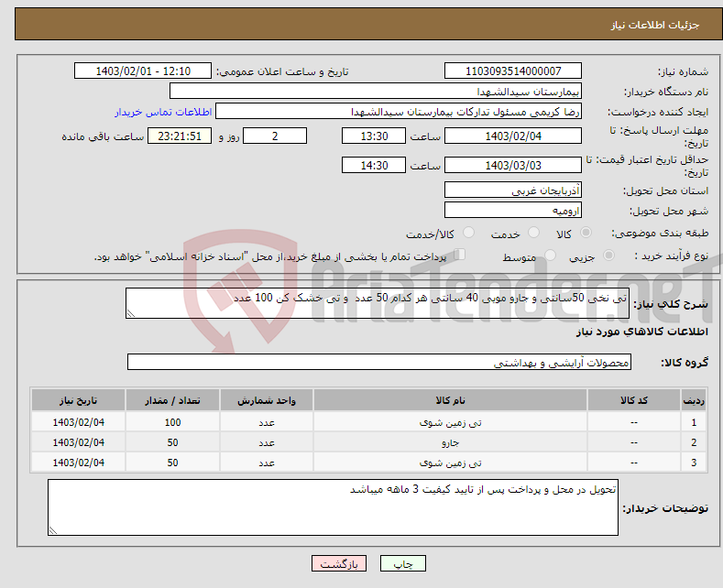Image resolution: width=723 pixels, height=588 pixels.
Task: Click the resize handle of the description textarea
Action: [x=131, y=313]
